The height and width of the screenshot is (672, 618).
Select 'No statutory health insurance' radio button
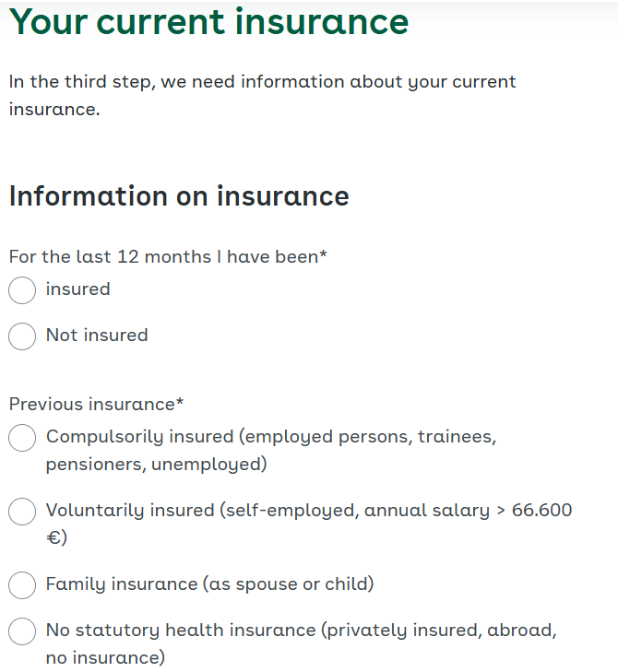tap(22, 631)
